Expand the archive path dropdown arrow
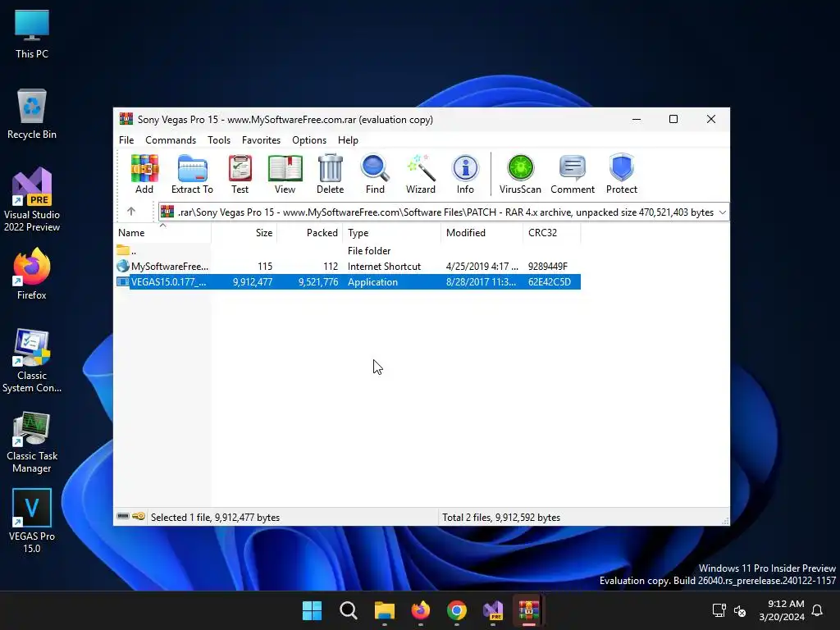 [722, 212]
